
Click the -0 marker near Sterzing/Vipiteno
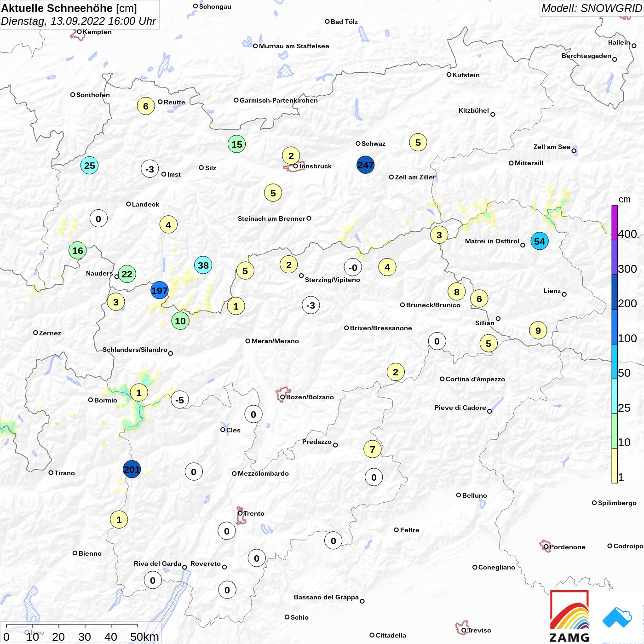click(353, 267)
